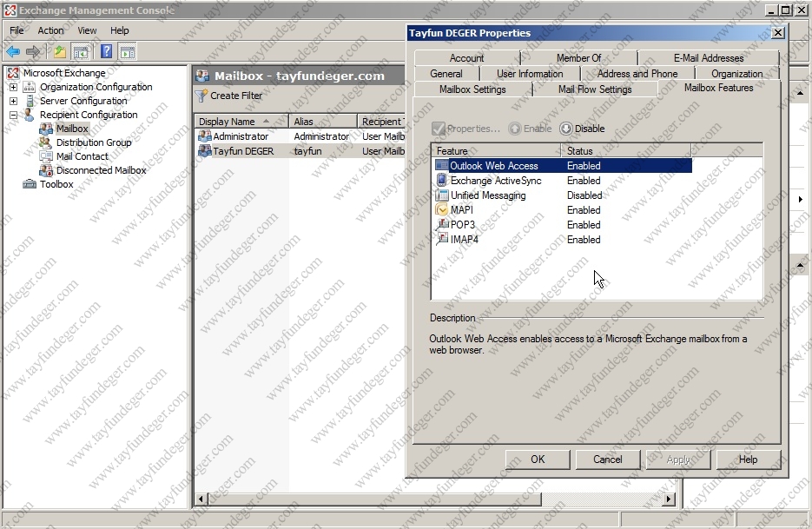The width and height of the screenshot is (812, 529).
Task: Switch to the General tab
Action: click(x=446, y=74)
